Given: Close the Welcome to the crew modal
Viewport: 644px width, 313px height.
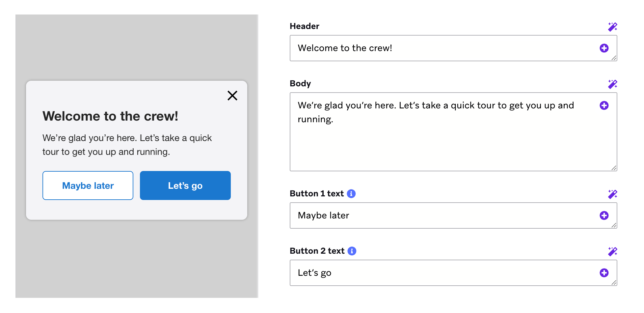Looking at the screenshot, I should point(232,96).
